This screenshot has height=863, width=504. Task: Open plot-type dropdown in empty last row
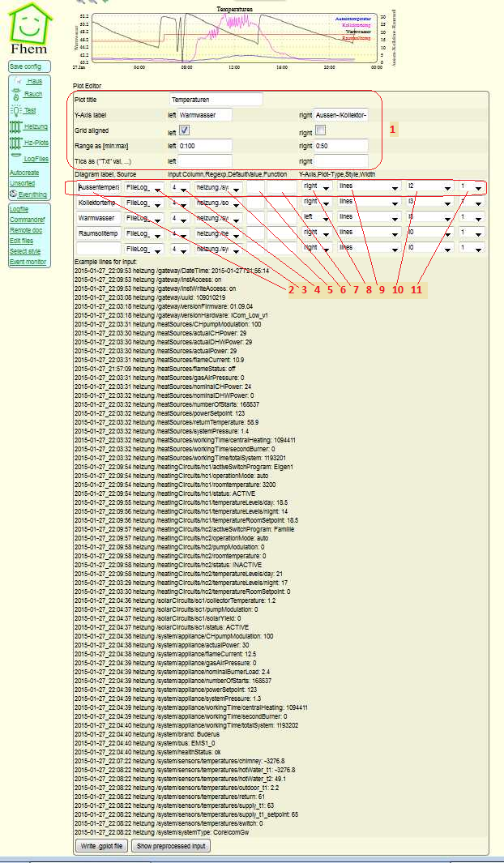(369, 248)
